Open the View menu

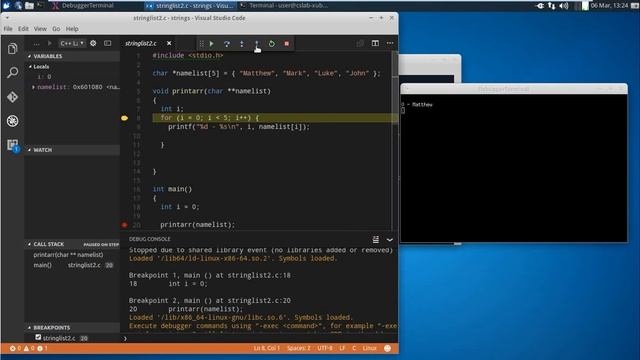[x=40, y=29]
